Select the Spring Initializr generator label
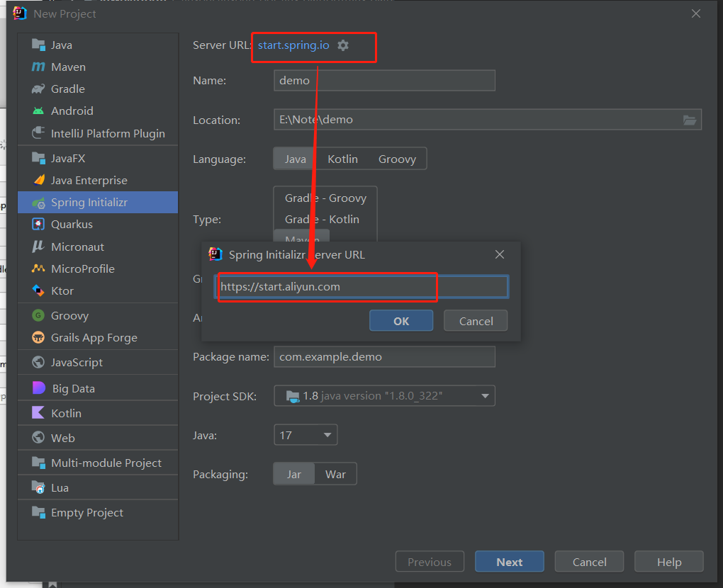This screenshot has height=588, width=723. 89,203
